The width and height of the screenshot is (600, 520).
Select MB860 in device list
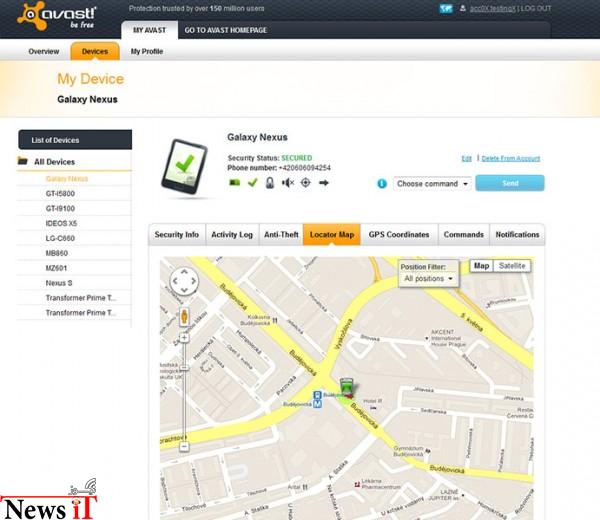tap(57, 253)
